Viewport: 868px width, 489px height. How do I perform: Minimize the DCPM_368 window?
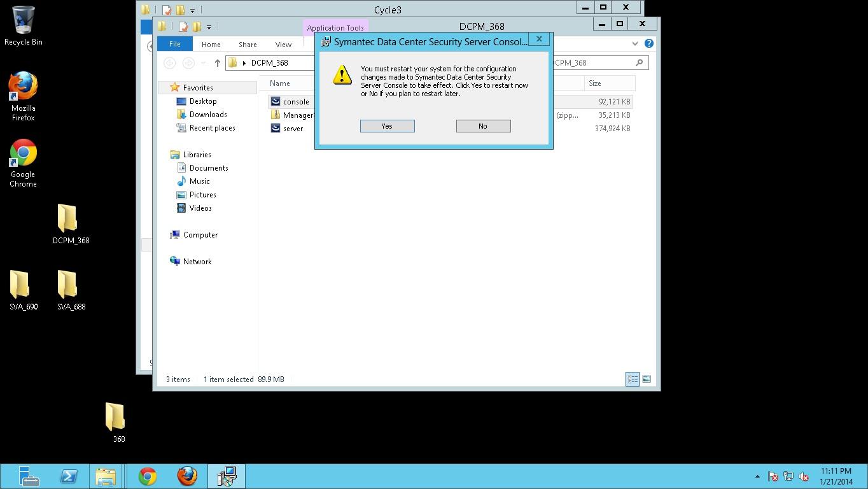[x=601, y=24]
